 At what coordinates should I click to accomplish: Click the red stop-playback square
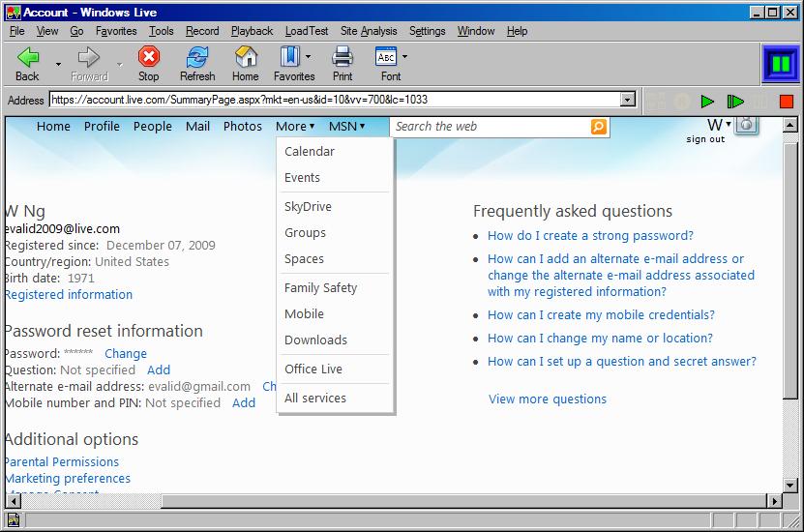click(x=786, y=102)
